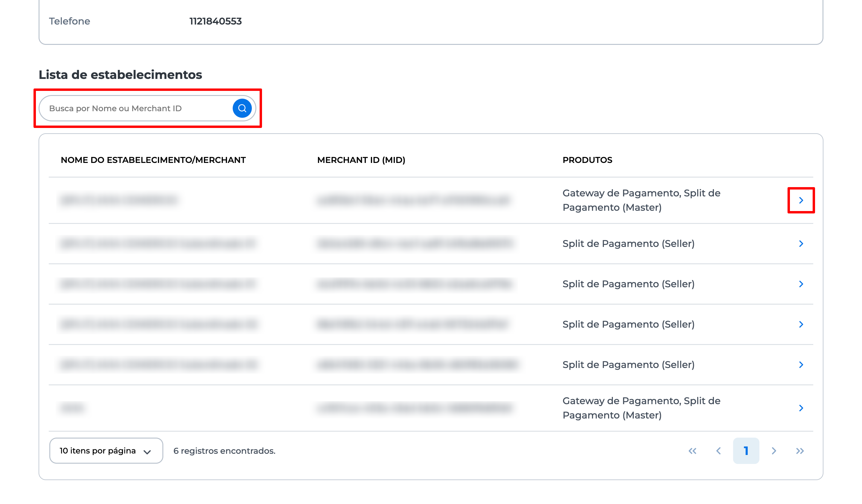This screenshot has width=862, height=504.
Task: Open second row Split de Pagamento (Seller) chevron
Action: coord(801,244)
